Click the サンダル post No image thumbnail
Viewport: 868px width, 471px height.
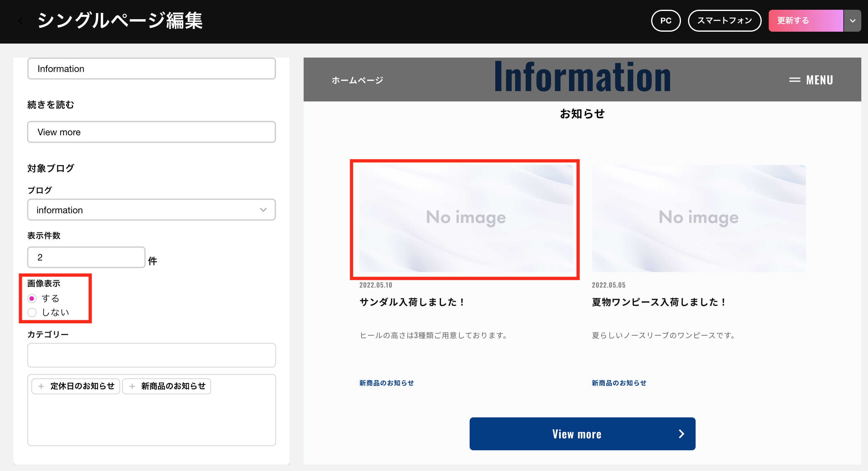466,218
